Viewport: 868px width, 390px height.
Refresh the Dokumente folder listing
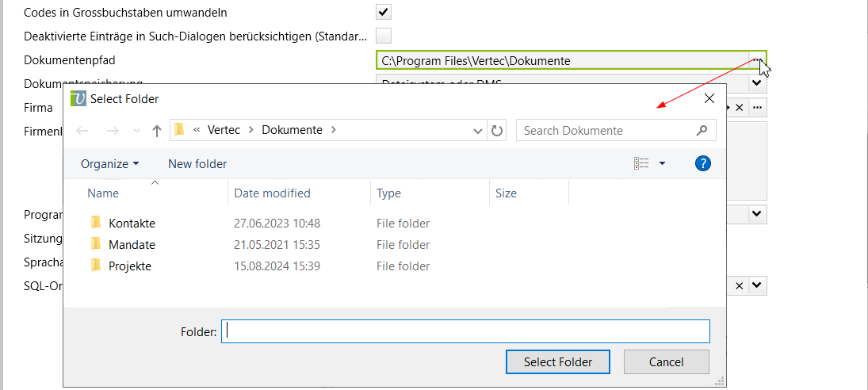point(497,131)
